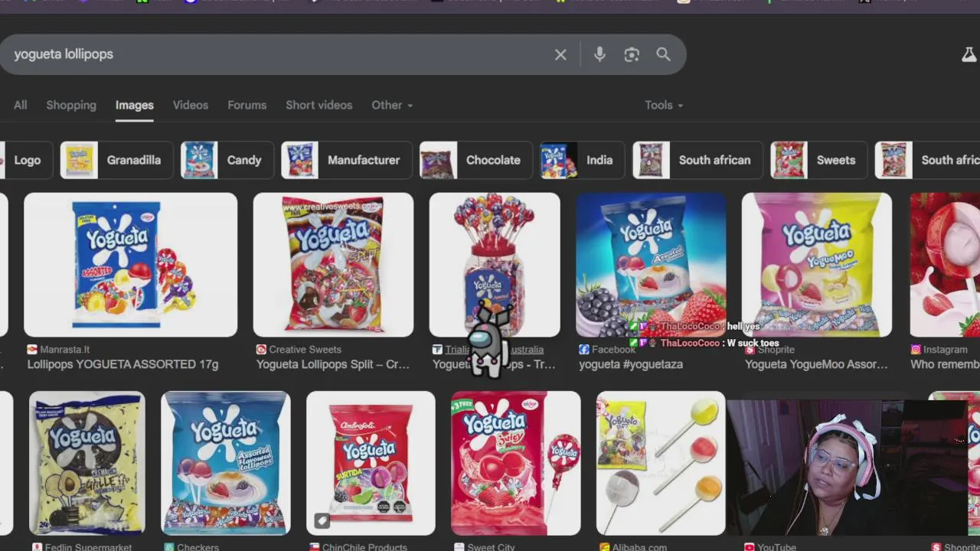Open Fedlin Supermarket Yogueta Galleta image
Viewport: 980px width, 551px height.
[x=87, y=463]
